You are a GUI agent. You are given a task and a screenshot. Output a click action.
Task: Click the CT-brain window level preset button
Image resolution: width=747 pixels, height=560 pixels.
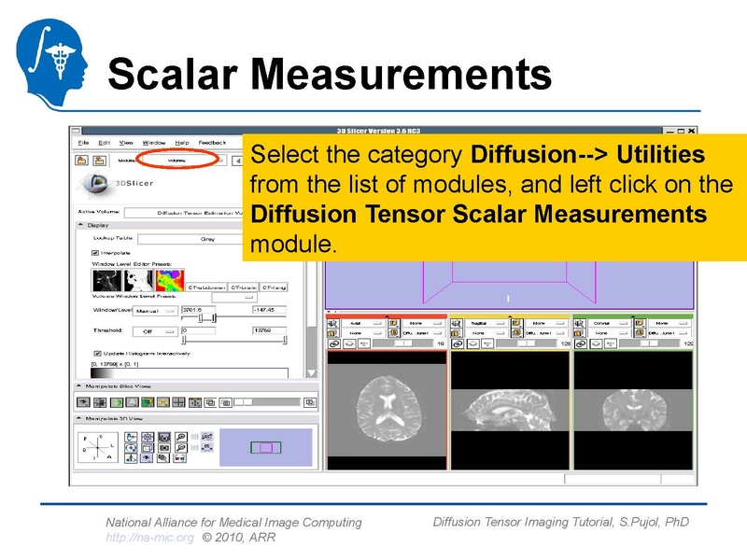point(243,287)
